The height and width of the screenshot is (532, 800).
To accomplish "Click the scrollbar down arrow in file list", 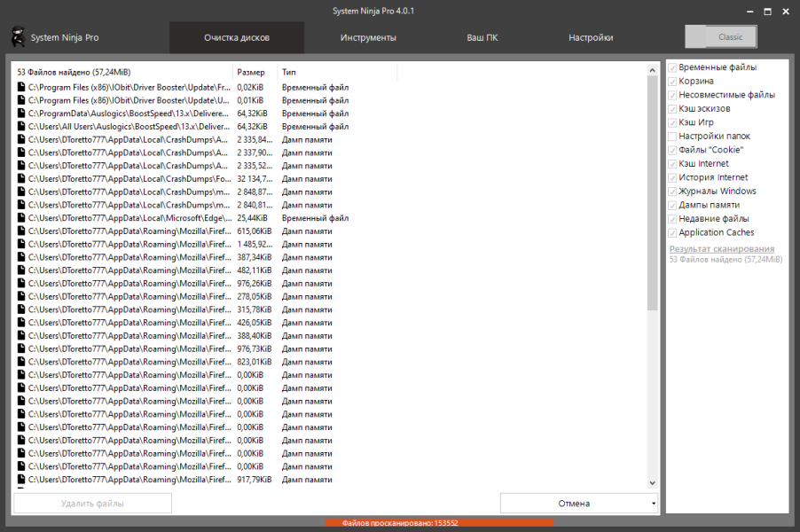I will click(x=653, y=482).
